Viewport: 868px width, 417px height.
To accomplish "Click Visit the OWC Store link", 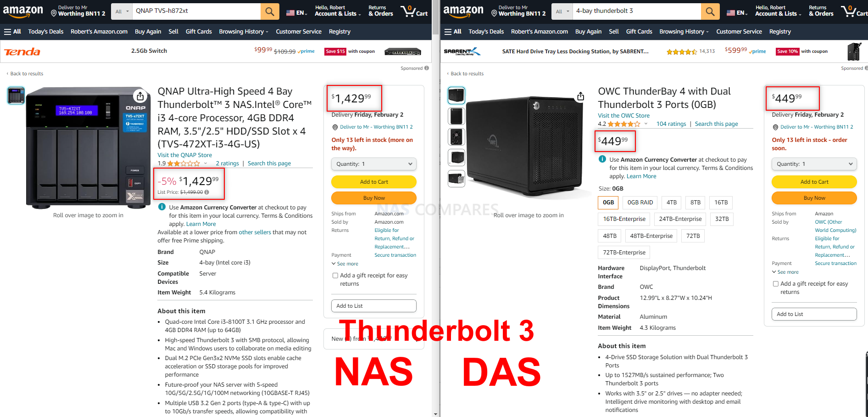I will [x=623, y=116].
